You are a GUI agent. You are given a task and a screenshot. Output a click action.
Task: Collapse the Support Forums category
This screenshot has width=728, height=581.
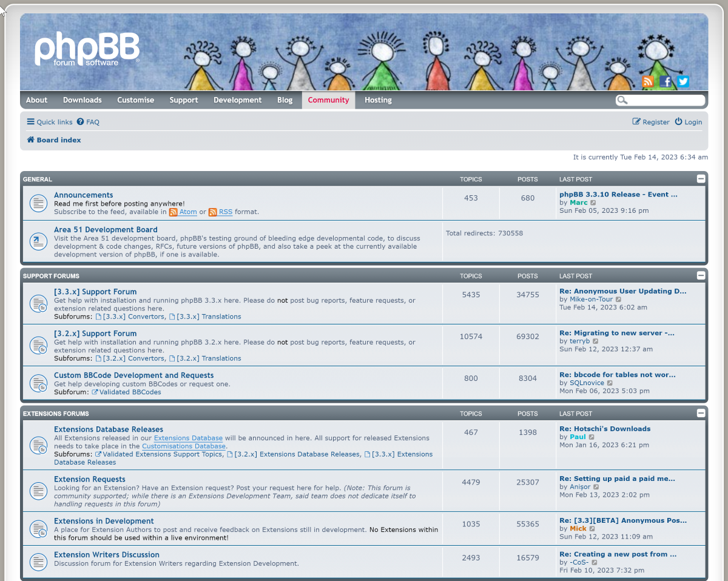point(701,275)
